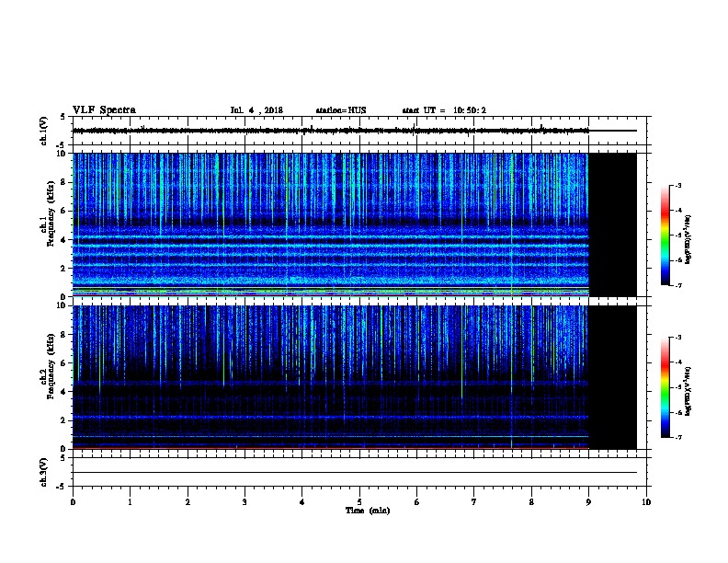Click the ch.1 frequency tick label "2"

(64, 269)
